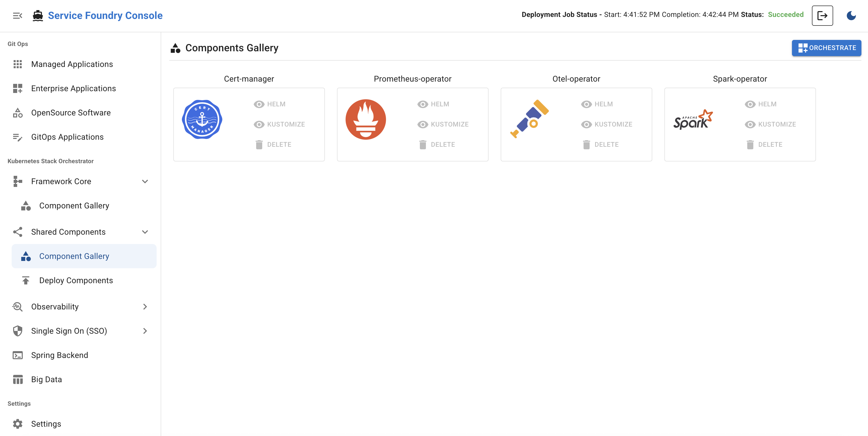Click the Managed Applications grid icon
Viewport: 868px width, 436px height.
[x=17, y=64]
